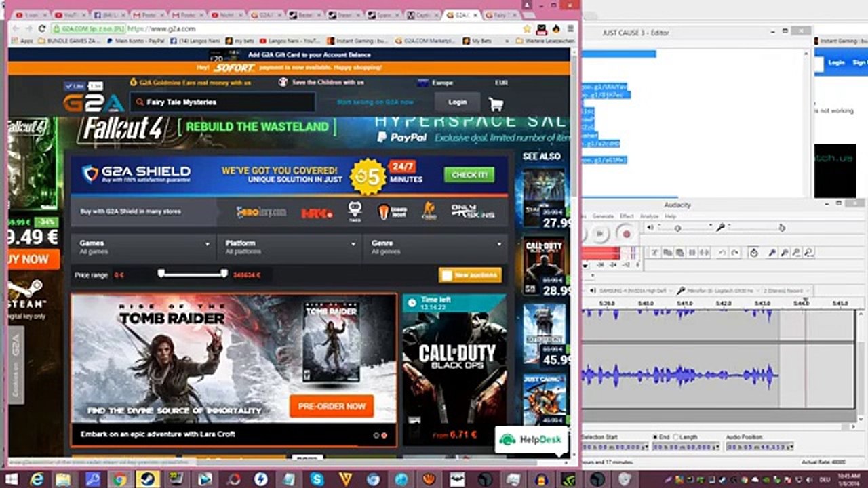Viewport: 868px width, 488px height.
Task: Click Save the Children link
Action: [321, 83]
